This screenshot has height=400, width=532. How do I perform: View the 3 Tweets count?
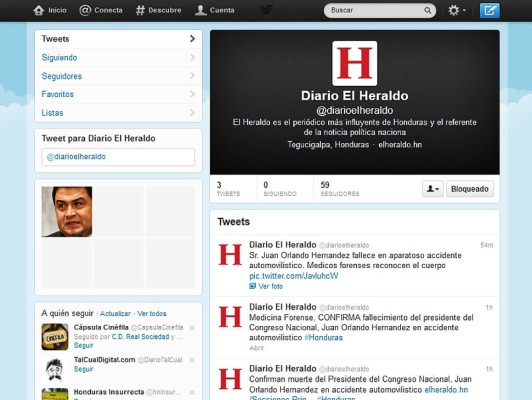(228, 189)
